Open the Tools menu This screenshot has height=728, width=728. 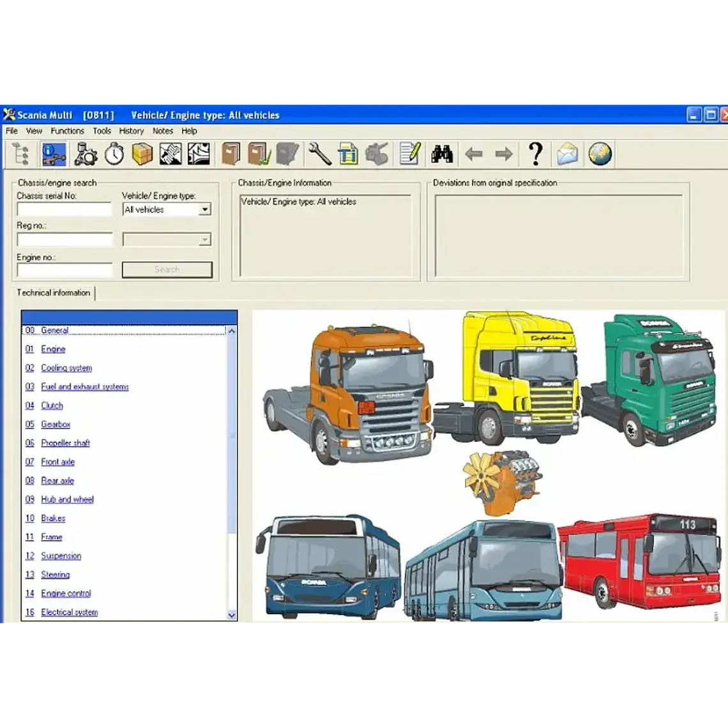click(x=102, y=131)
